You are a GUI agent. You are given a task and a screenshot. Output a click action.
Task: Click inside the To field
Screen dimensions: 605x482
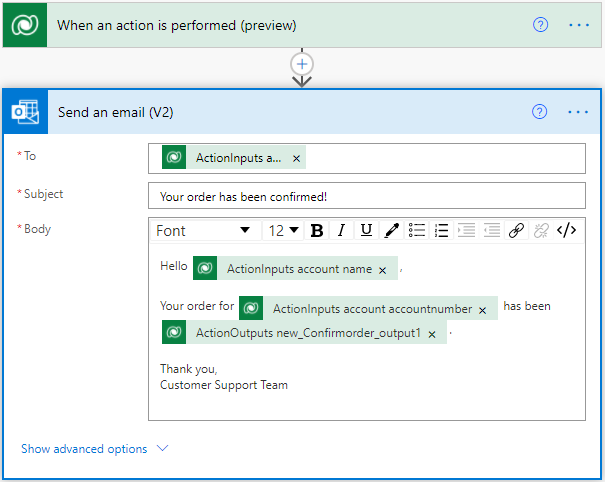click(x=367, y=159)
